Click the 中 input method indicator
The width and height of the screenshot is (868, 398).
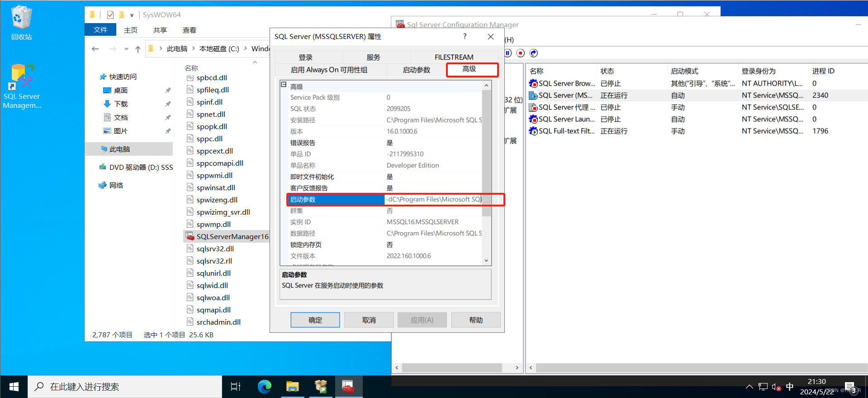pos(790,387)
